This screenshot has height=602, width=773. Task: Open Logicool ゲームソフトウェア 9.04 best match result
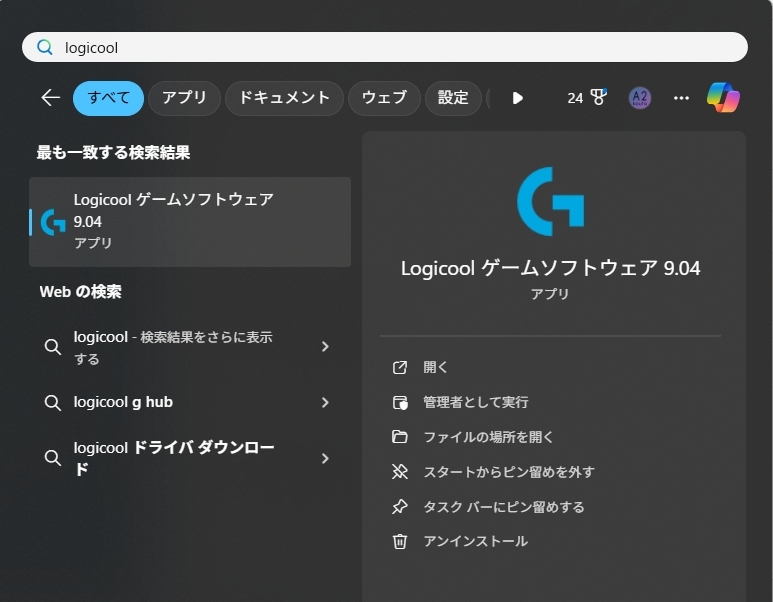click(x=190, y=222)
